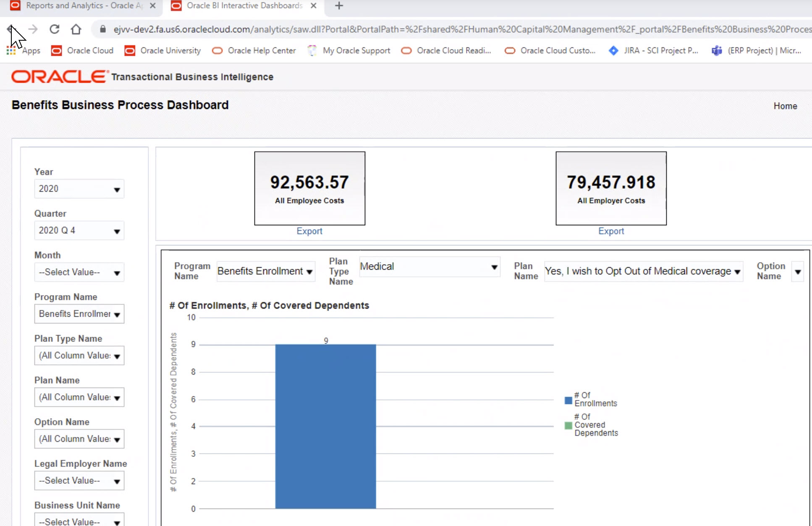Open the Oracle Cloud bookmark

pyautogui.click(x=90, y=50)
